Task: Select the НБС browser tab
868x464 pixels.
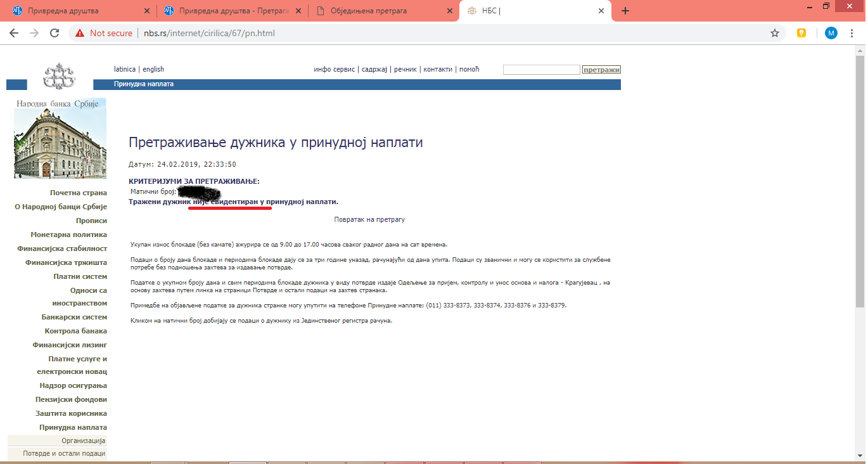Action: coord(535,11)
